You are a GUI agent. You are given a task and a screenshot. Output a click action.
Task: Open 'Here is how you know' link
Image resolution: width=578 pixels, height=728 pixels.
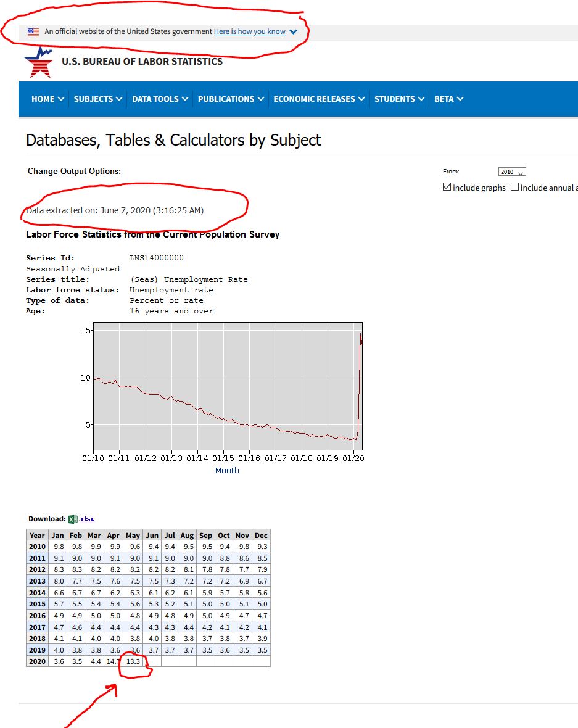point(249,31)
